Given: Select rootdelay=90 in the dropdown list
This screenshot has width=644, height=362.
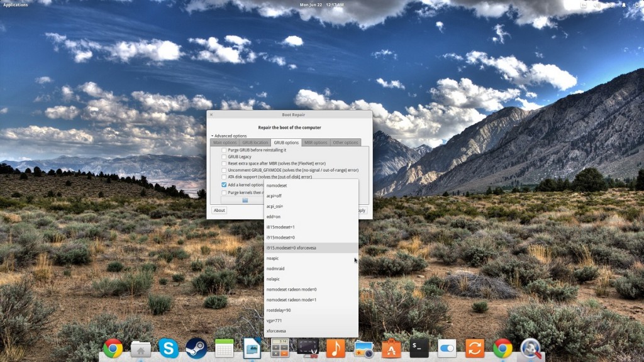Looking at the screenshot, I should click(x=279, y=310).
